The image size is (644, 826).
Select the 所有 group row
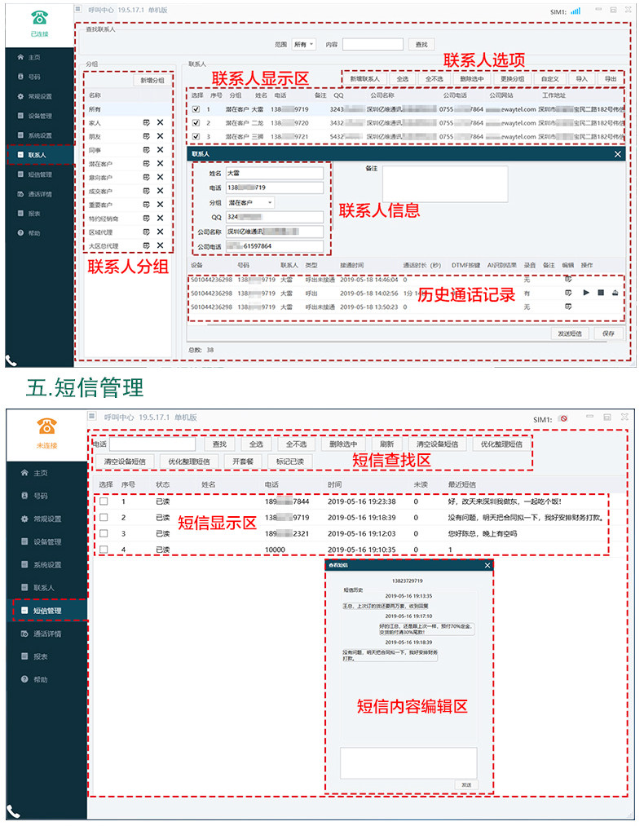pyautogui.click(x=129, y=109)
